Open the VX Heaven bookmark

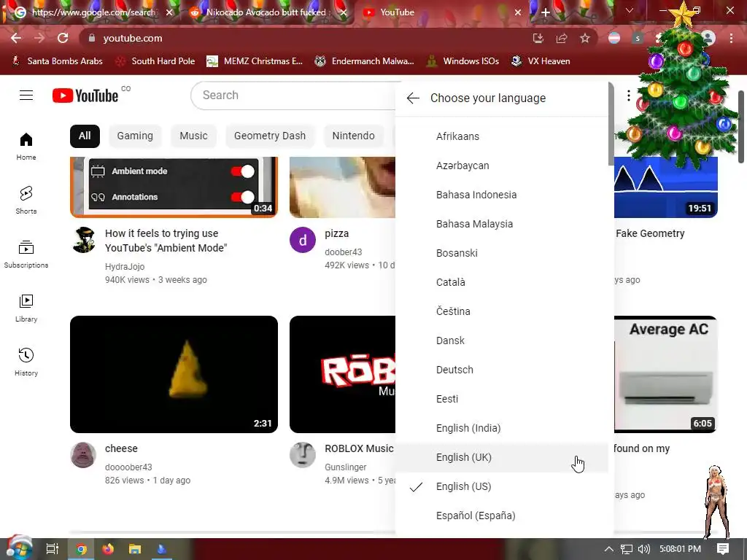click(541, 61)
